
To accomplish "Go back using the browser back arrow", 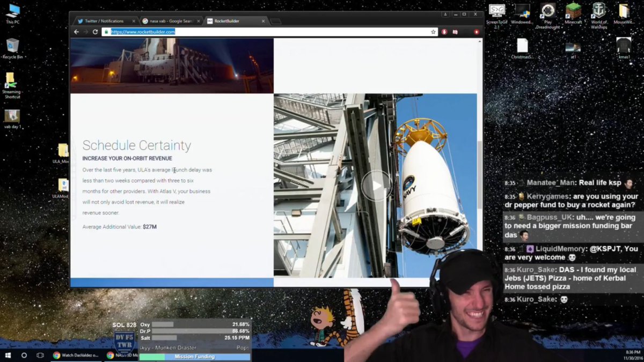I will pyautogui.click(x=76, y=32).
